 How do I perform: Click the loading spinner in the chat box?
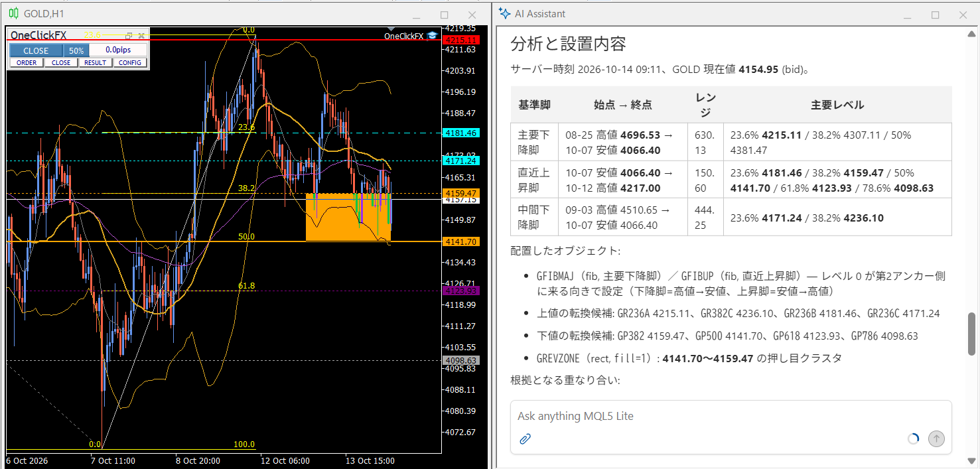(913, 438)
